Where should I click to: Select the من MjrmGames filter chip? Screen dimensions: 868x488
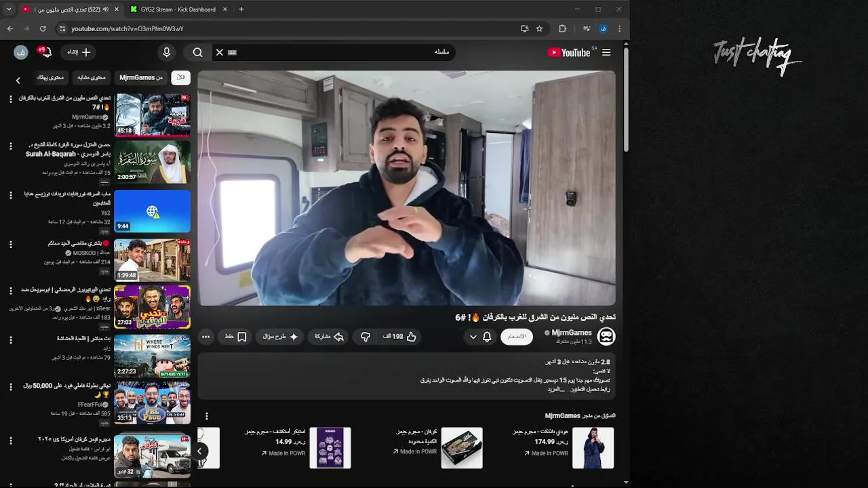[x=141, y=77]
